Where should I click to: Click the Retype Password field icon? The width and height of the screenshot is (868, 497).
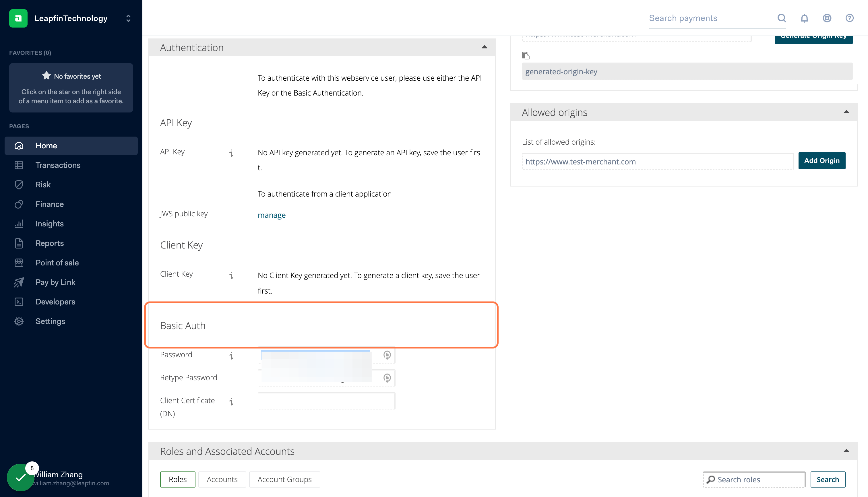[387, 378]
